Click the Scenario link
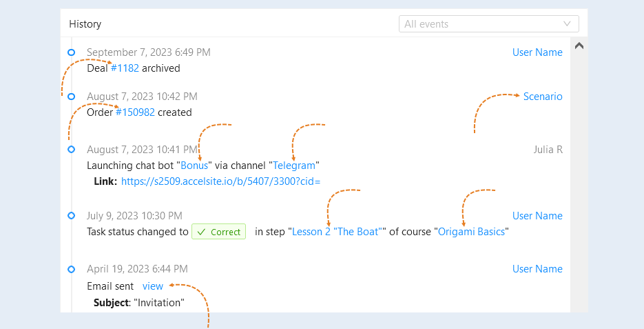644x329 pixels. [543, 97]
